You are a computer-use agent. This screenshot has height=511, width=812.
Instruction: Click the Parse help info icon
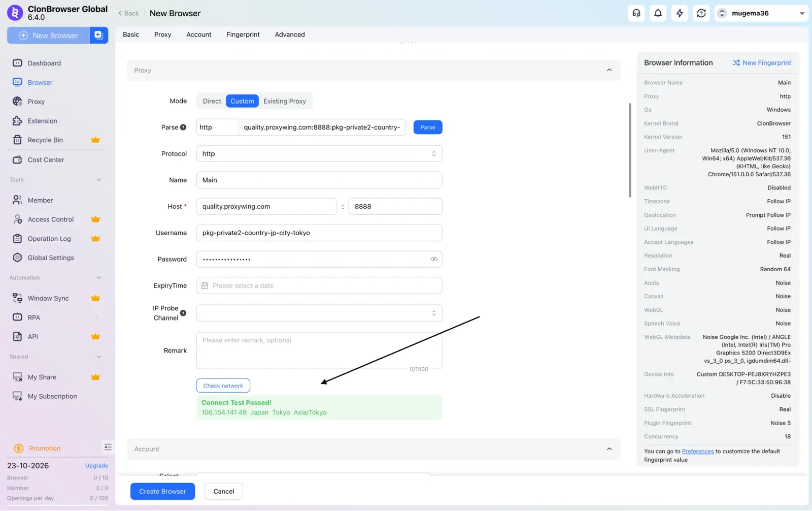(x=183, y=127)
